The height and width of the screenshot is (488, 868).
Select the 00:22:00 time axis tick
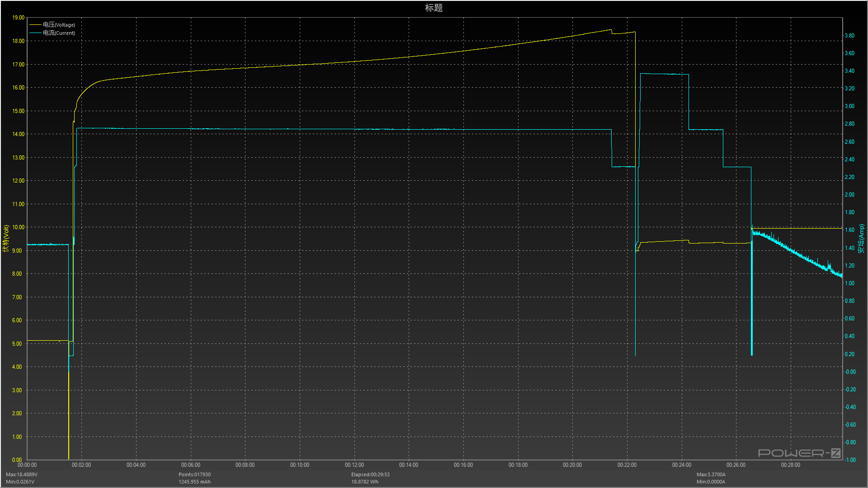click(627, 465)
